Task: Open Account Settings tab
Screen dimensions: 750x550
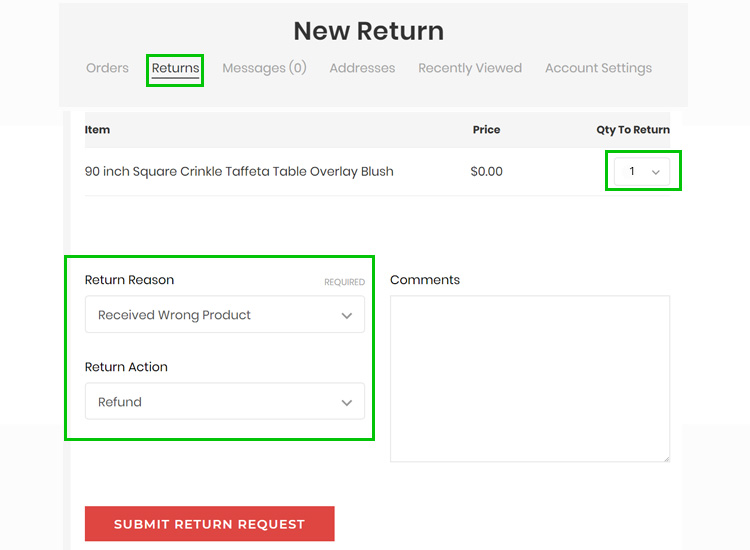Action: (598, 68)
